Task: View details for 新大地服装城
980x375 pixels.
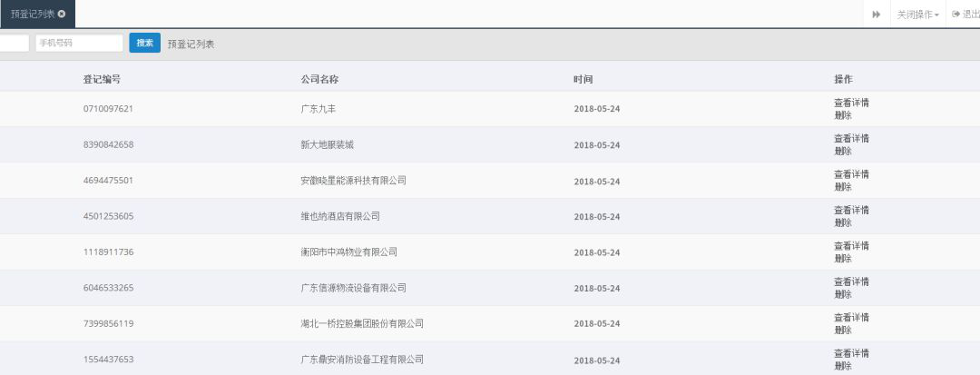Action: [x=851, y=139]
